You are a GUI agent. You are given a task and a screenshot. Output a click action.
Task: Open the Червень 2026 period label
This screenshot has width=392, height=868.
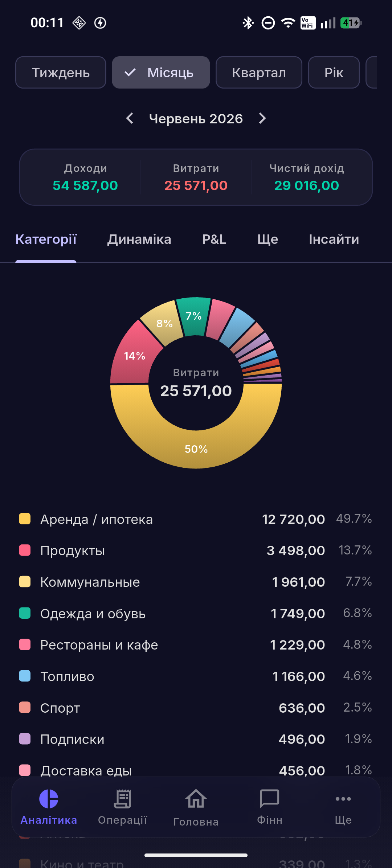tap(196, 119)
